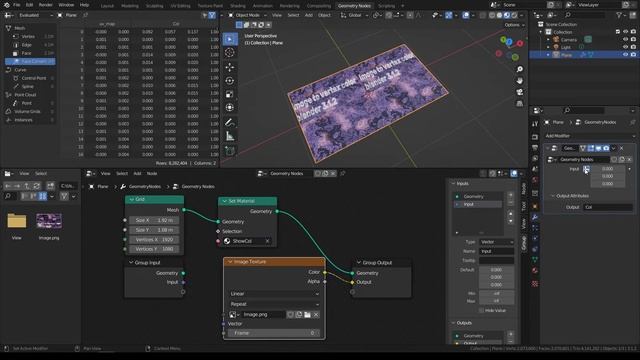This screenshot has height=360, width=640.
Task: Select Vertex domain in spreadsheet
Action: click(30, 36)
